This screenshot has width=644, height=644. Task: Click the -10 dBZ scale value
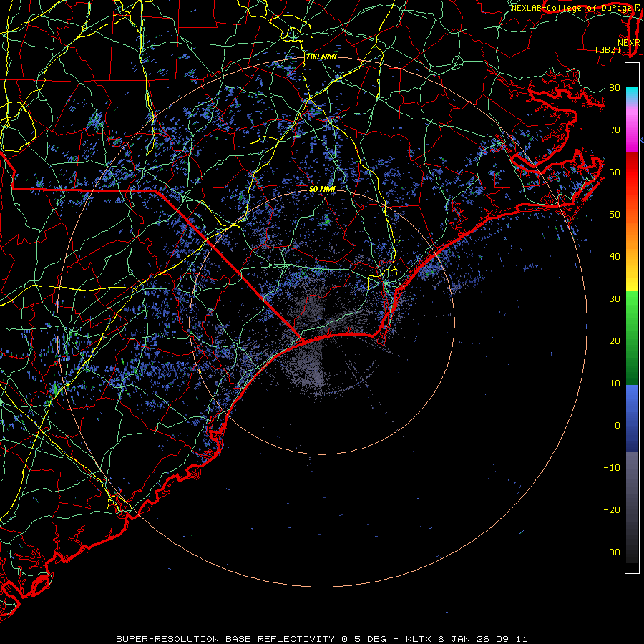(612, 468)
